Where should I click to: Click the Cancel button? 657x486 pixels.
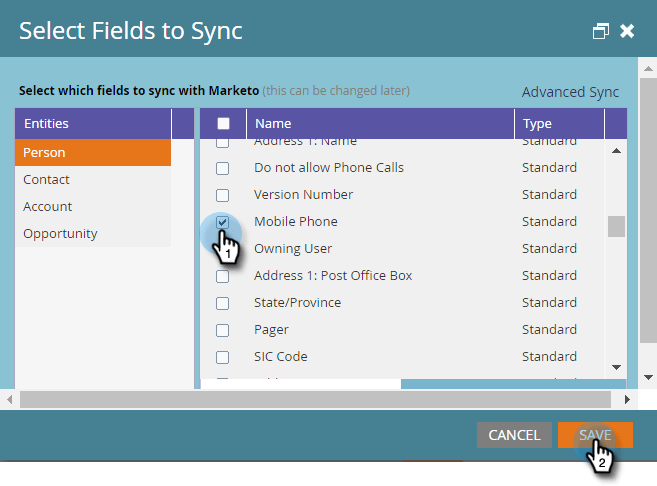tap(514, 435)
